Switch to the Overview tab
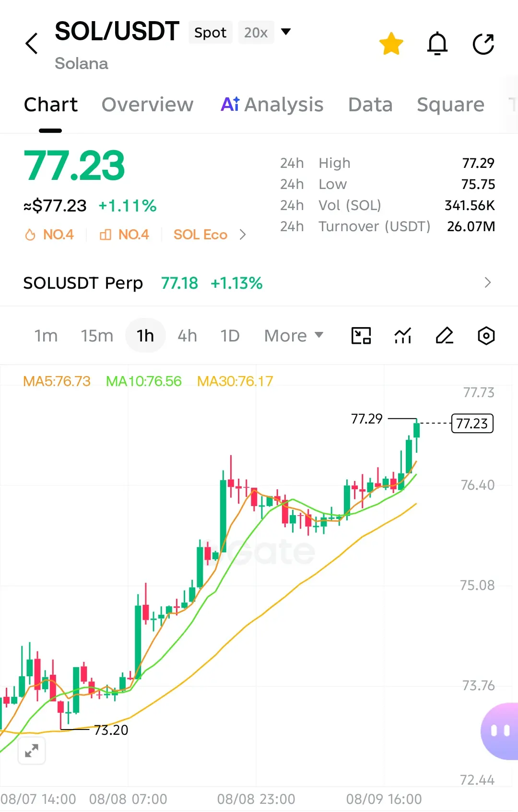518x812 pixels. coord(148,105)
